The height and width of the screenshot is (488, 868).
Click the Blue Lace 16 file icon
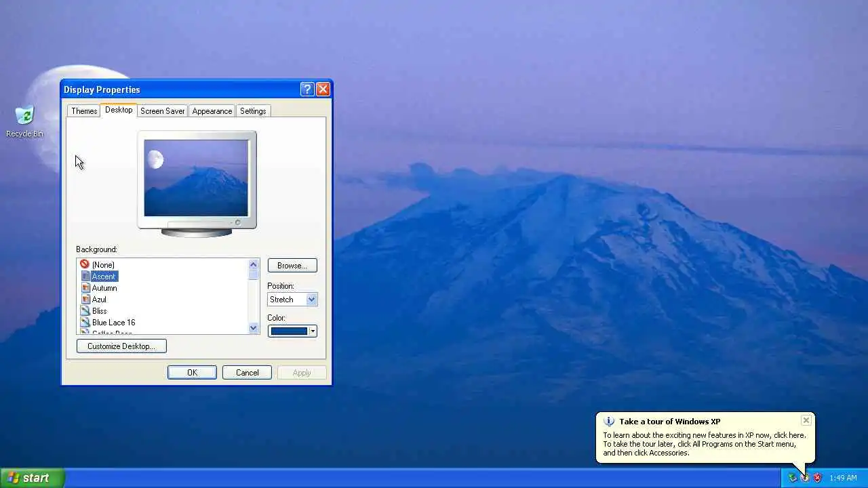point(85,322)
